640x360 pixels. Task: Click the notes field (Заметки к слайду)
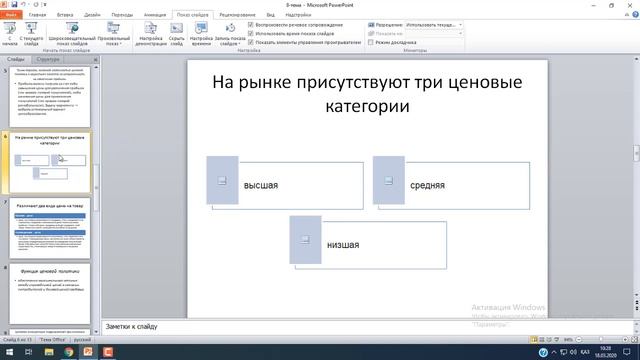[367, 327]
